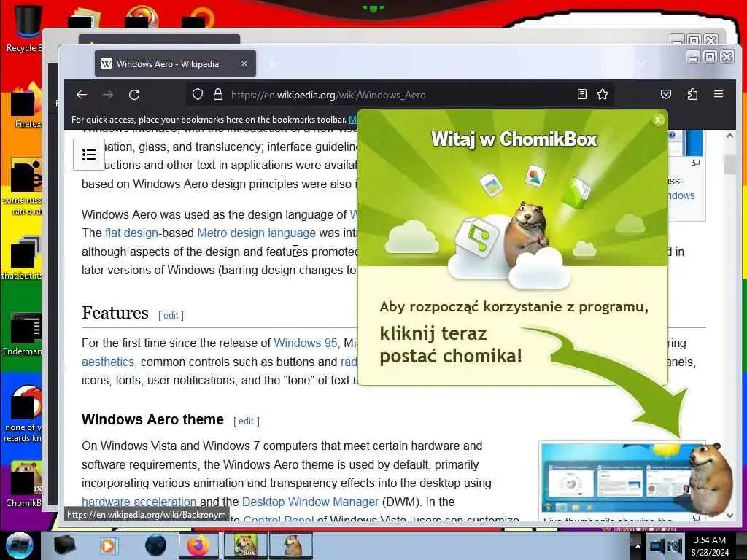Image resolution: width=747 pixels, height=560 pixels.
Task: Switch to ChomikBox taskbar button
Action: coord(245,545)
